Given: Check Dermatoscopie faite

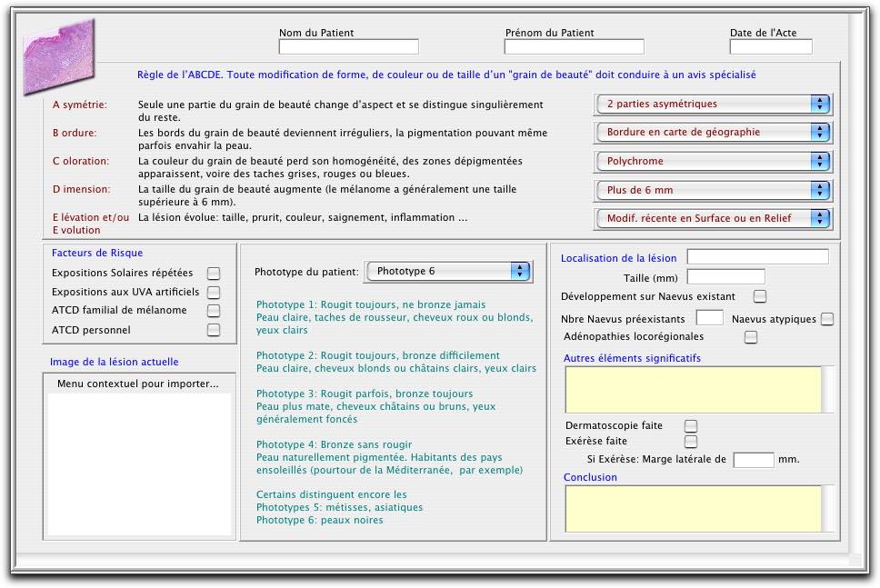Looking at the screenshot, I should [691, 426].
